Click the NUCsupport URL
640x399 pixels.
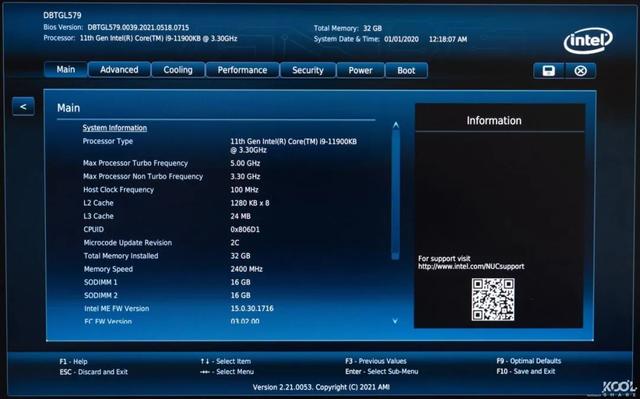(x=471, y=266)
